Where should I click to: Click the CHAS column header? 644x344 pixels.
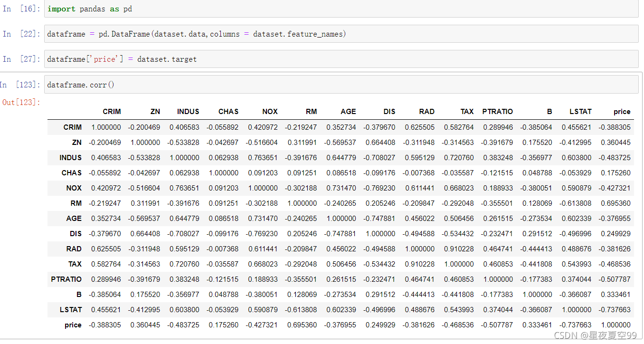[228, 112]
